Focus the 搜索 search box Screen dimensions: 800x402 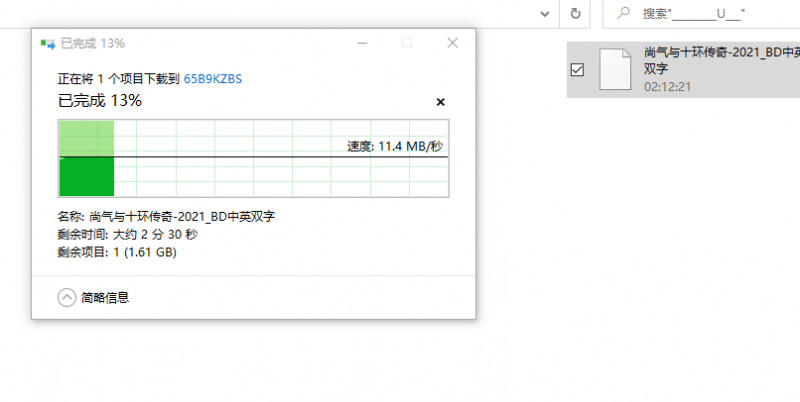pos(702,14)
